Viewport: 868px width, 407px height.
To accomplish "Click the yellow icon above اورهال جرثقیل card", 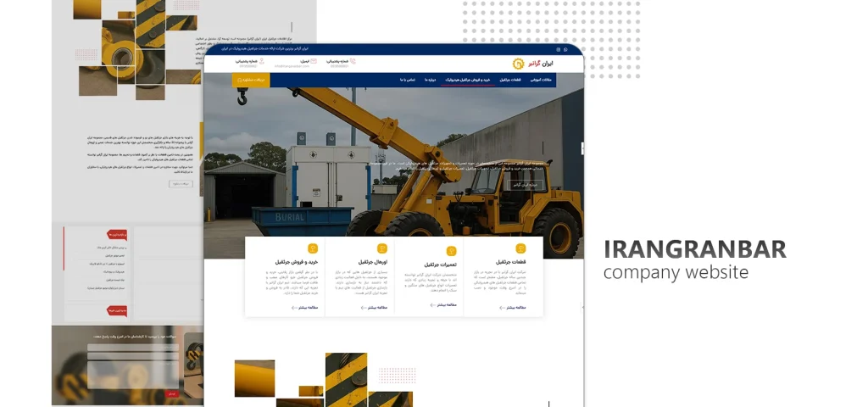I will pyautogui.click(x=381, y=248).
